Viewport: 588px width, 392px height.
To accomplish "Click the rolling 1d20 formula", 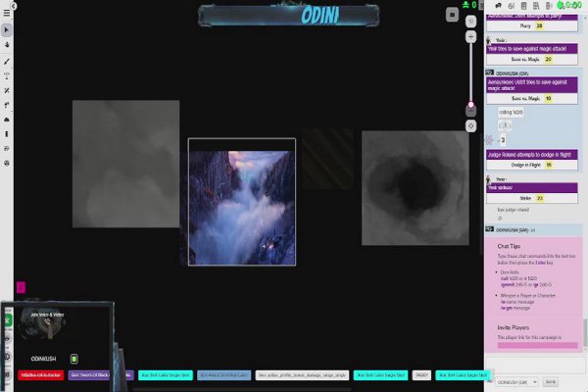I will pyautogui.click(x=511, y=112).
